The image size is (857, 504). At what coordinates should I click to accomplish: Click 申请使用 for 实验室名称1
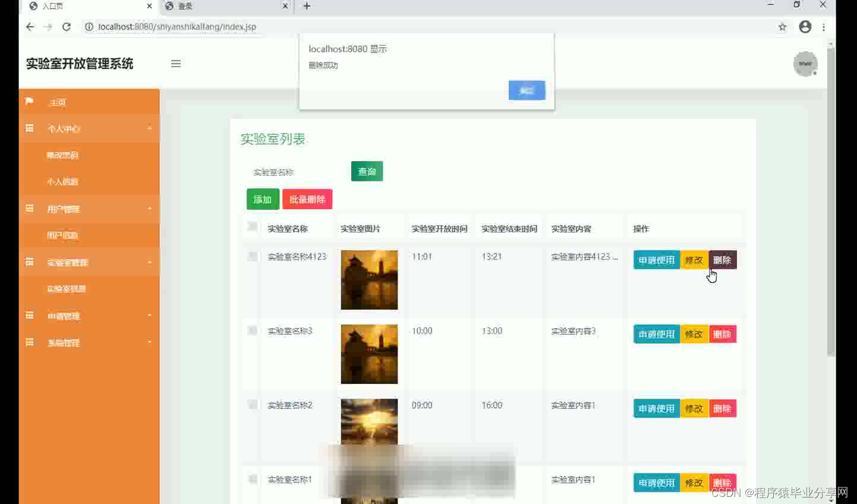pyautogui.click(x=657, y=483)
